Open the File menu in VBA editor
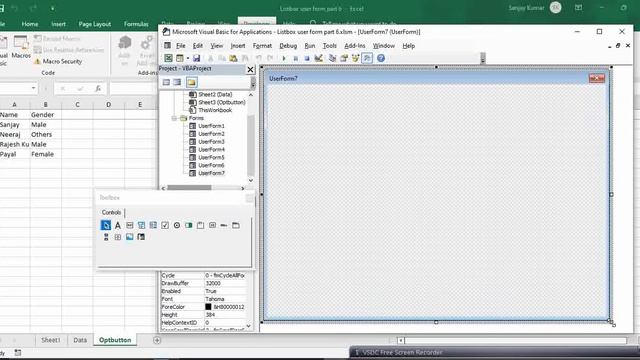This screenshot has width=640, height=360. 180,46
